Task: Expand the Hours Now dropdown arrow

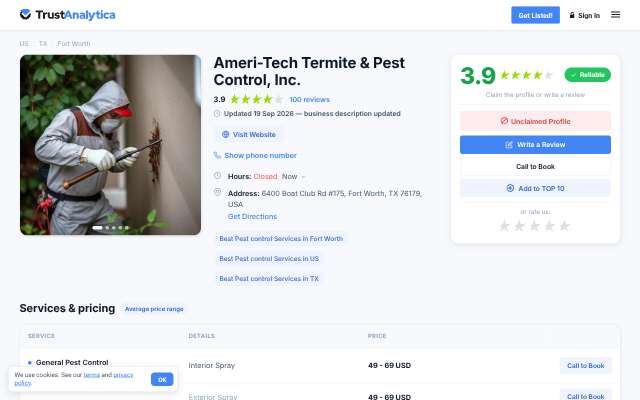Action: (303, 177)
